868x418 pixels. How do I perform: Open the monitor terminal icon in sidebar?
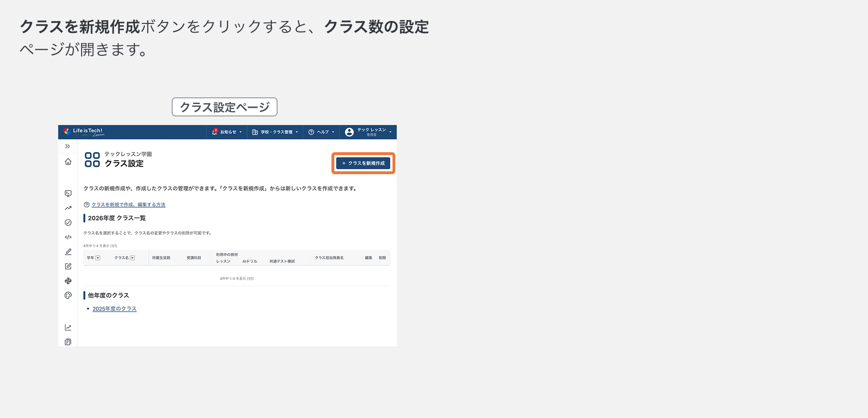click(68, 193)
